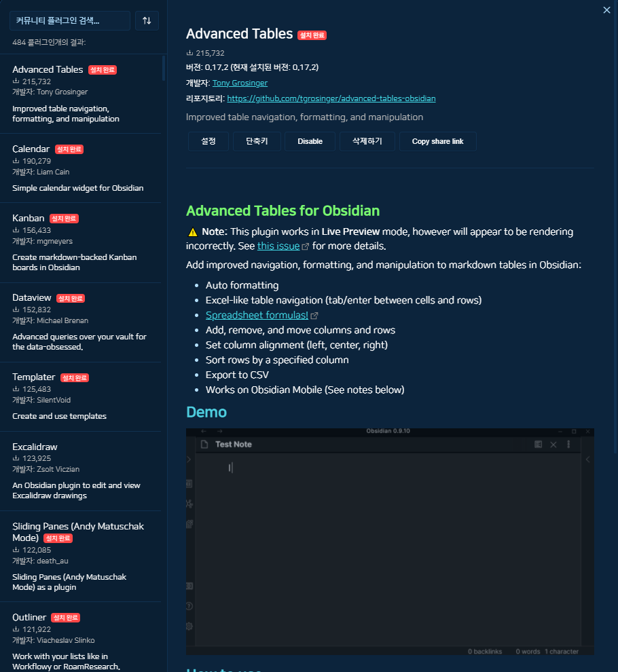
Task: Click 'Sort rows by a specified column' text
Action: point(277,360)
